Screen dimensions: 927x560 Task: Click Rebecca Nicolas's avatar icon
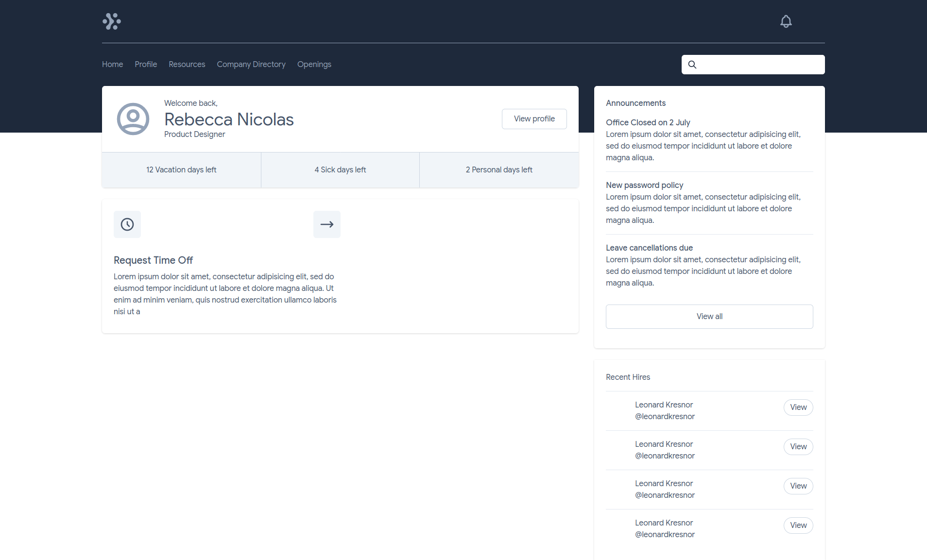click(133, 119)
